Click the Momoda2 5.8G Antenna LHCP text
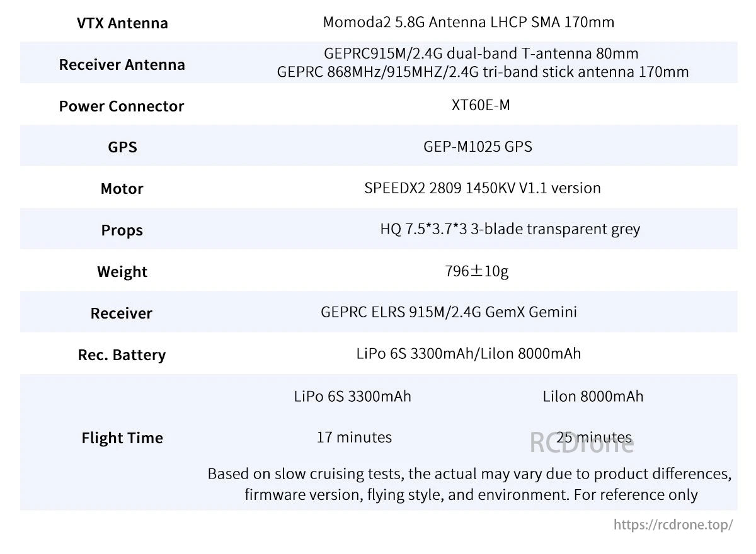Image resolution: width=756 pixels, height=554 pixels. pyautogui.click(x=468, y=22)
